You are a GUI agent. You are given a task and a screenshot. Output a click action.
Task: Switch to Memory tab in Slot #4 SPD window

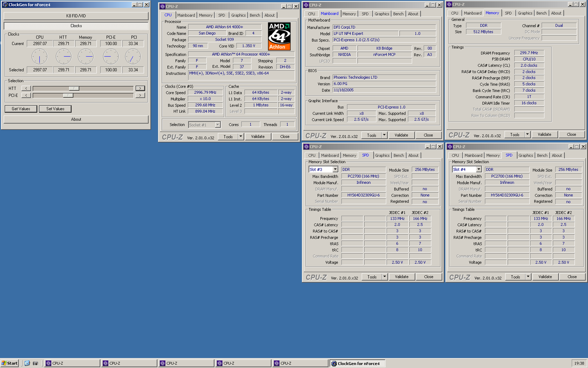tap(493, 155)
